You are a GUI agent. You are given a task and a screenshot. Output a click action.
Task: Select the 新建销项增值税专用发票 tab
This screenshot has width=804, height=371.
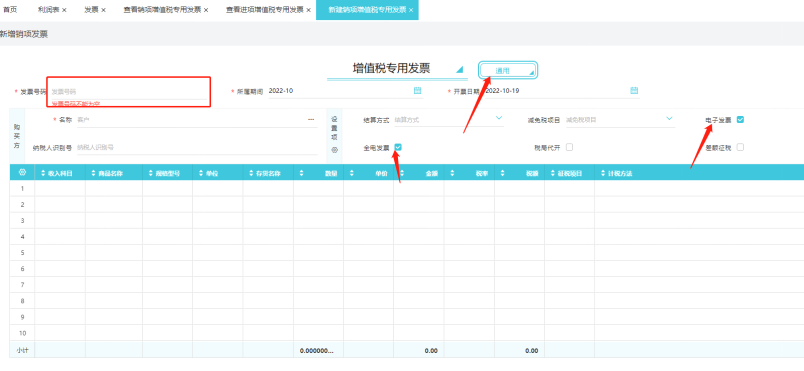[x=367, y=10]
